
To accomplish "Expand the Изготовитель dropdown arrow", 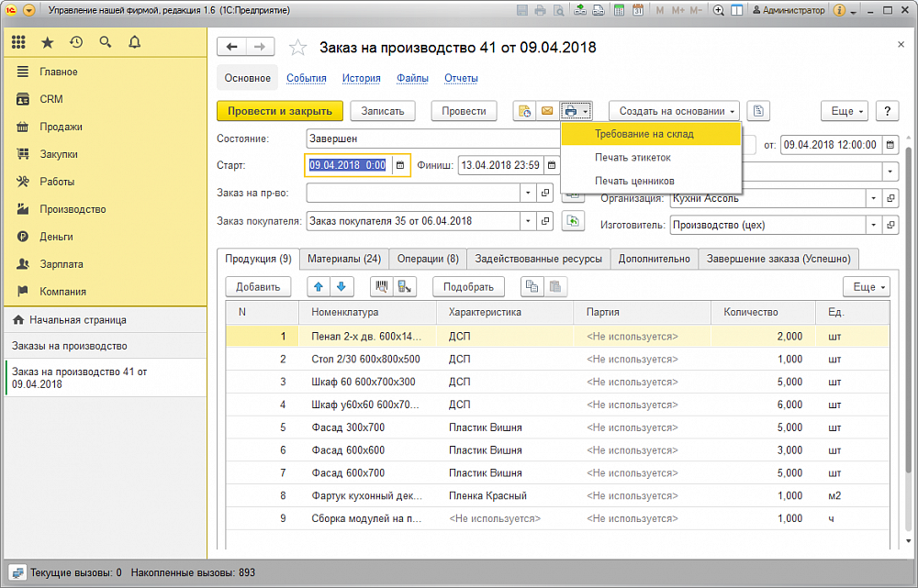I will [x=874, y=226].
